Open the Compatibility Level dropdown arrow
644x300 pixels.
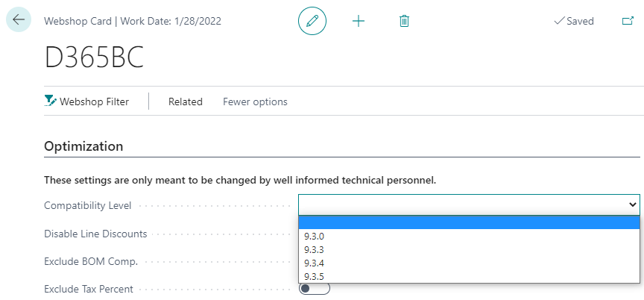click(633, 204)
